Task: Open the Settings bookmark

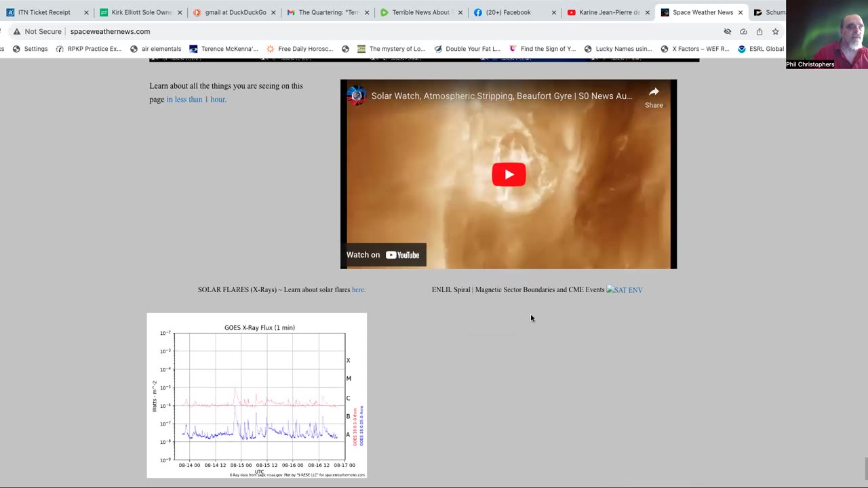Action: coord(30,49)
